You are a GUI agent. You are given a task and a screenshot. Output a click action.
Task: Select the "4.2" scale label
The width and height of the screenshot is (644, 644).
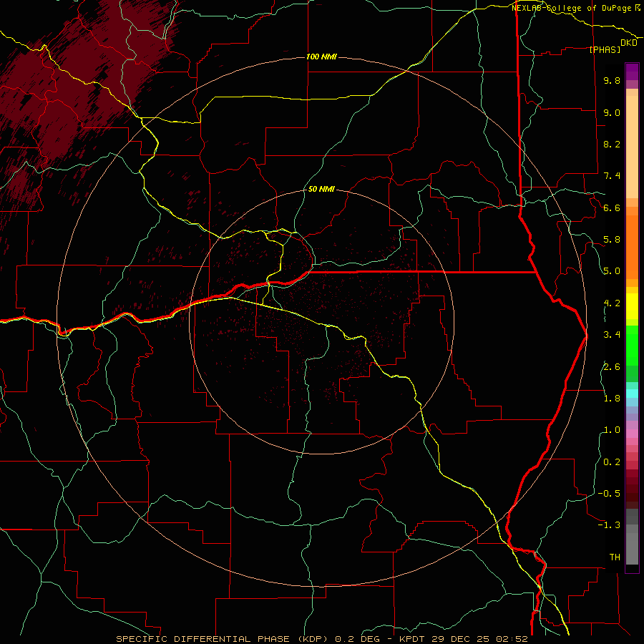pos(612,303)
